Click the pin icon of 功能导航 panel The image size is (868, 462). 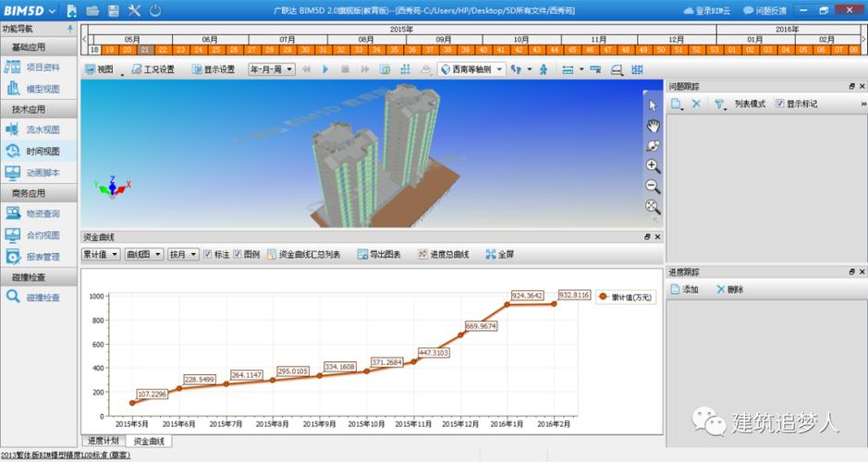(x=70, y=29)
